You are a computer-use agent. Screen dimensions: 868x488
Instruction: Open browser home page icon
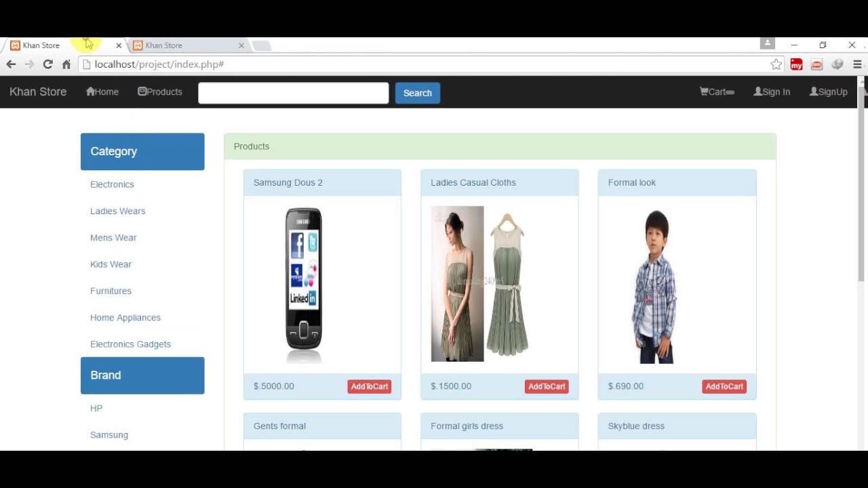[66, 64]
